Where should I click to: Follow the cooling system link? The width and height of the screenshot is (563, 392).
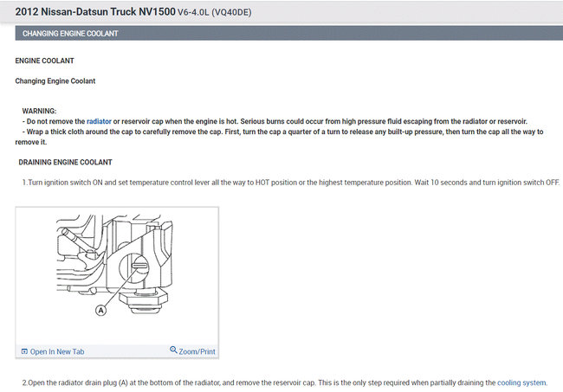tap(521, 382)
